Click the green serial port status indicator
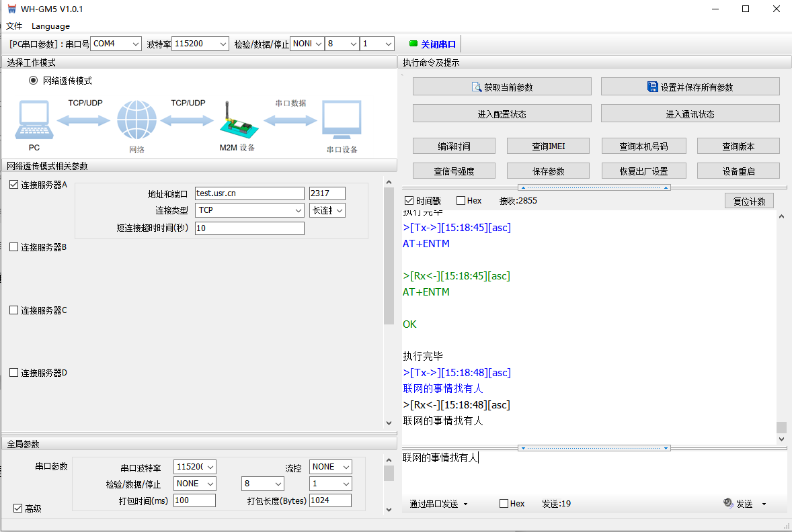Viewport: 792px width, 532px height. pyautogui.click(x=413, y=44)
